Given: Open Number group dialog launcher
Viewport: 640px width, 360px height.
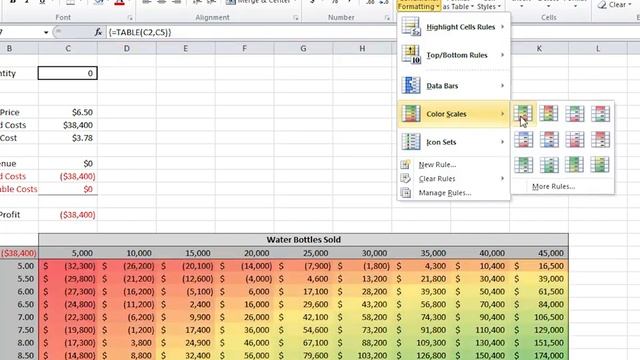Looking at the screenshot, I should coord(387,18).
